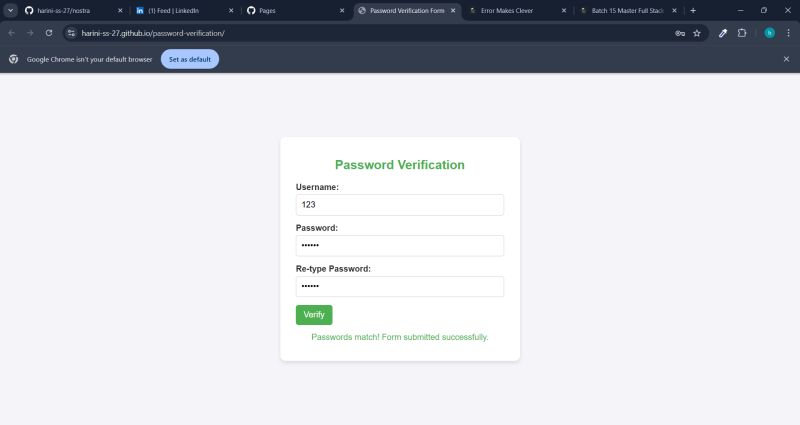Dismiss the default browser notification bar

pyautogui.click(x=786, y=59)
